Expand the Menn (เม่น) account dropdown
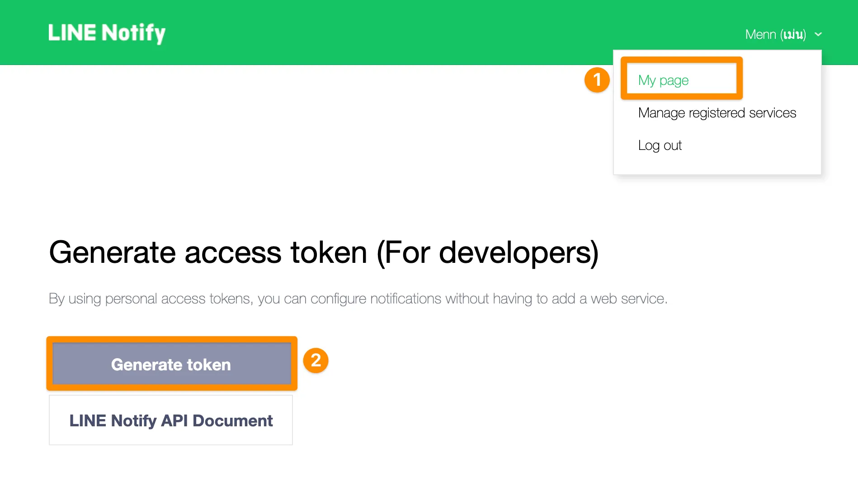This screenshot has width=858, height=504. [776, 34]
